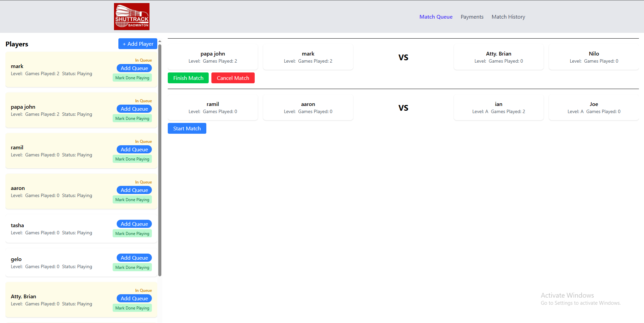
Task: Select the Nilo player card in match
Action: [594, 57]
